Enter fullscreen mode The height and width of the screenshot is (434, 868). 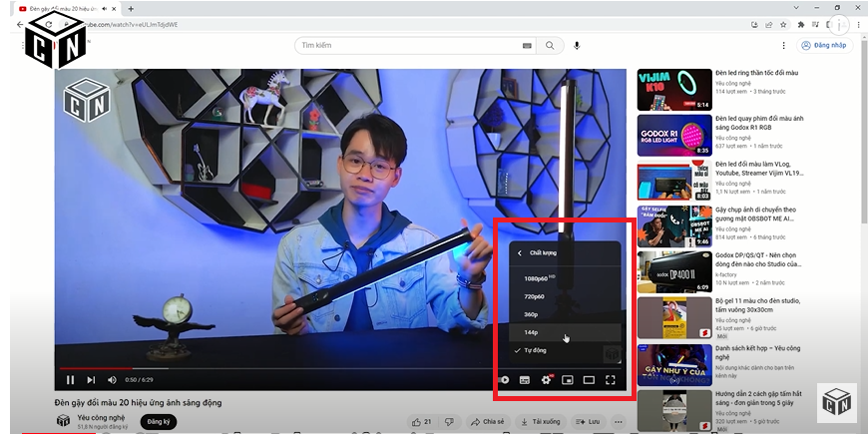pos(610,380)
